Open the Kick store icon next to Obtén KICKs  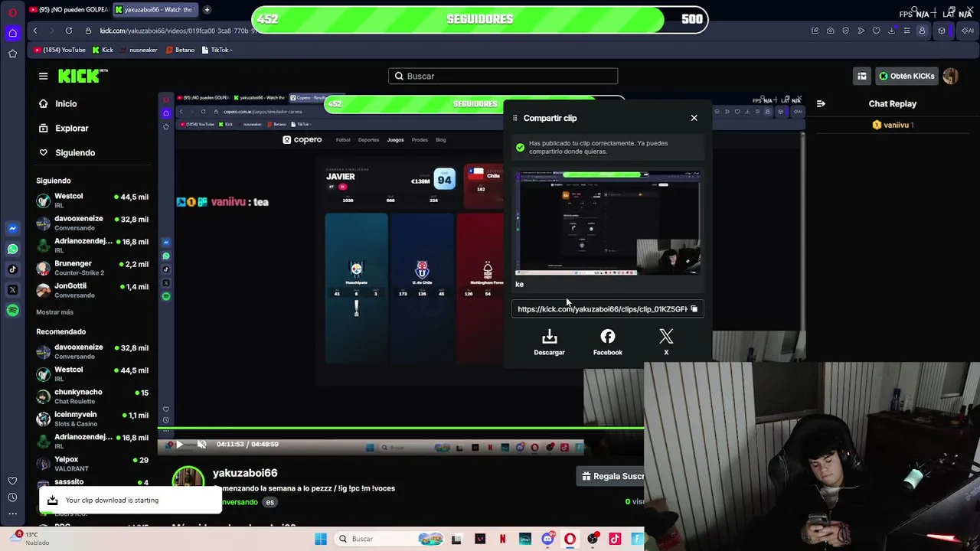point(862,77)
